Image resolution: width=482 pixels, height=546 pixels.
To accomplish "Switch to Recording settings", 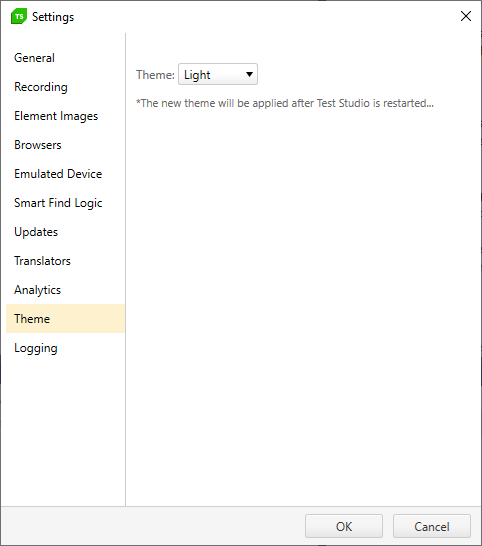I will (65, 87).
